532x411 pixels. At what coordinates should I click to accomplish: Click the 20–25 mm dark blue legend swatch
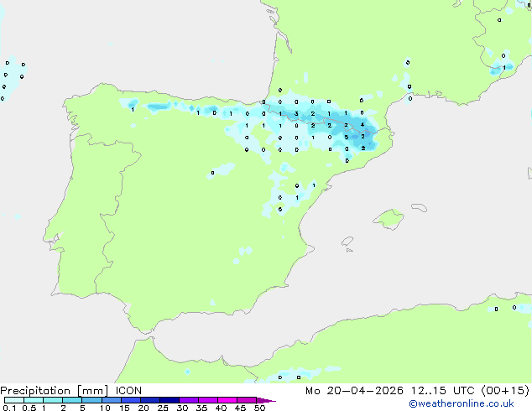click(x=150, y=400)
